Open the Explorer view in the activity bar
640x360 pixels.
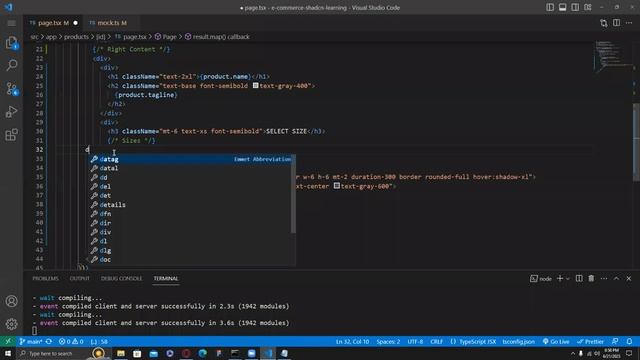[11, 42]
